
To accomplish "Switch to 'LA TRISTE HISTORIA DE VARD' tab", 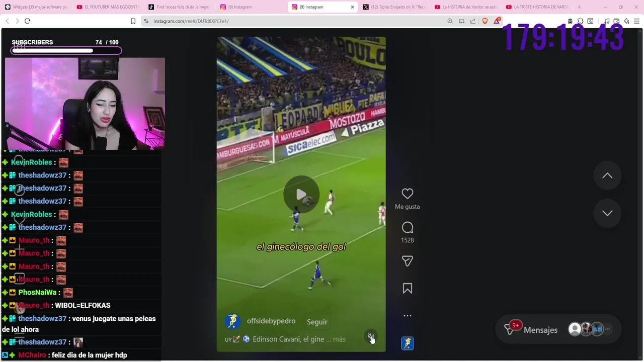I will pos(537,7).
